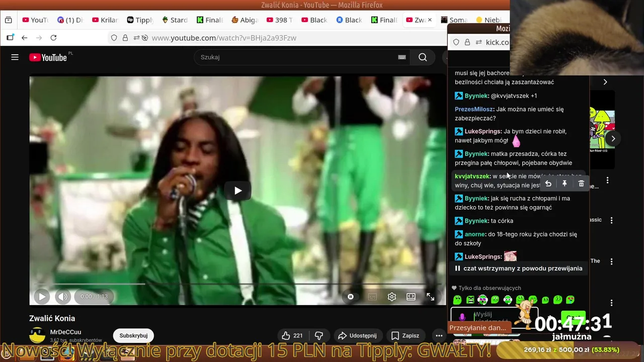The width and height of the screenshot is (644, 362).
Task: Click the play control in the player bar
Action: [x=42, y=297]
